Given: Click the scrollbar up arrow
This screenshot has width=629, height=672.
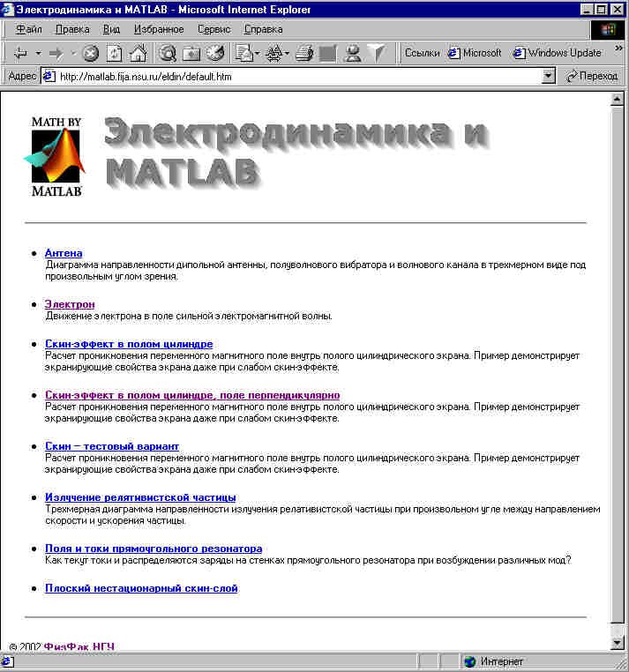Looking at the screenshot, I should [x=617, y=100].
